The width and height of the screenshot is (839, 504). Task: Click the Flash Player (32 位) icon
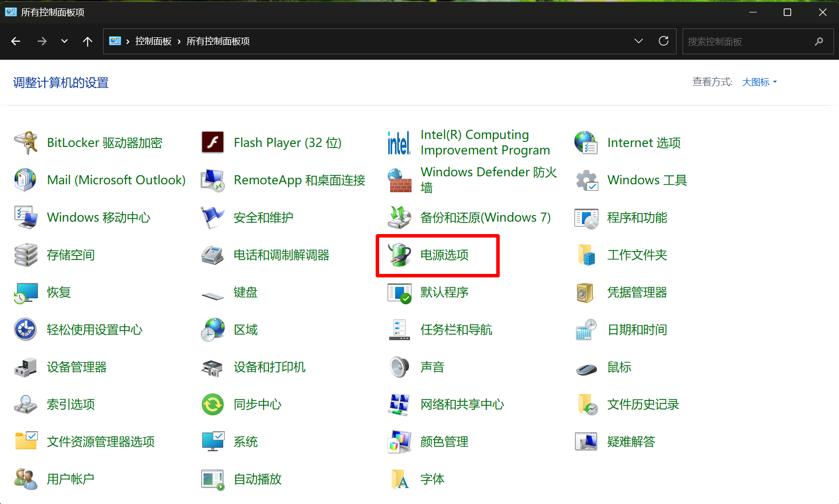(x=213, y=143)
